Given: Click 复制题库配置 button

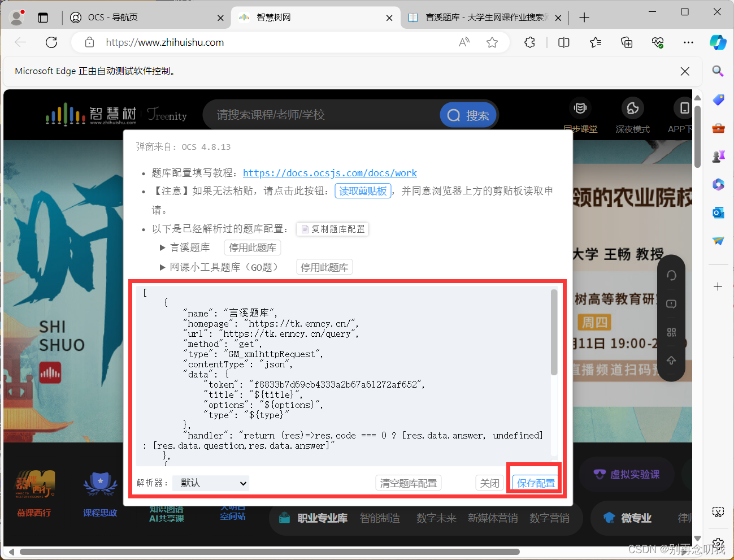Looking at the screenshot, I should 332,229.
